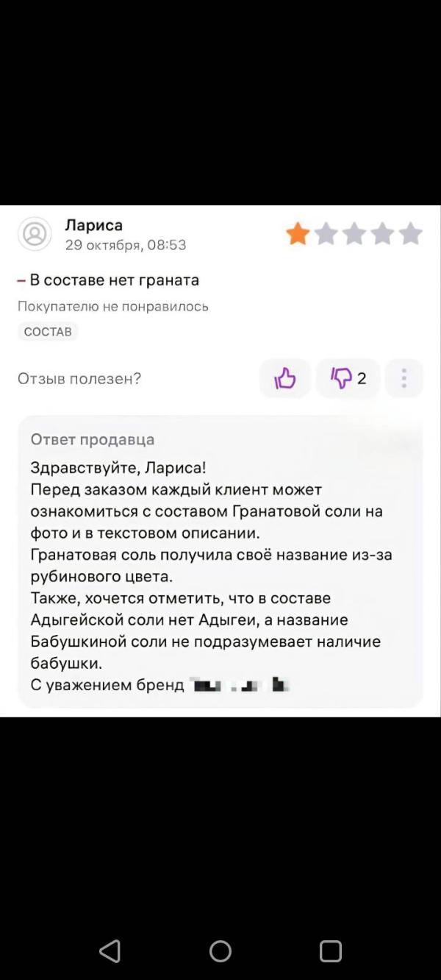This screenshot has height=980, width=441.
Task: Click the thumbs up helpful icon
Action: pos(285,378)
